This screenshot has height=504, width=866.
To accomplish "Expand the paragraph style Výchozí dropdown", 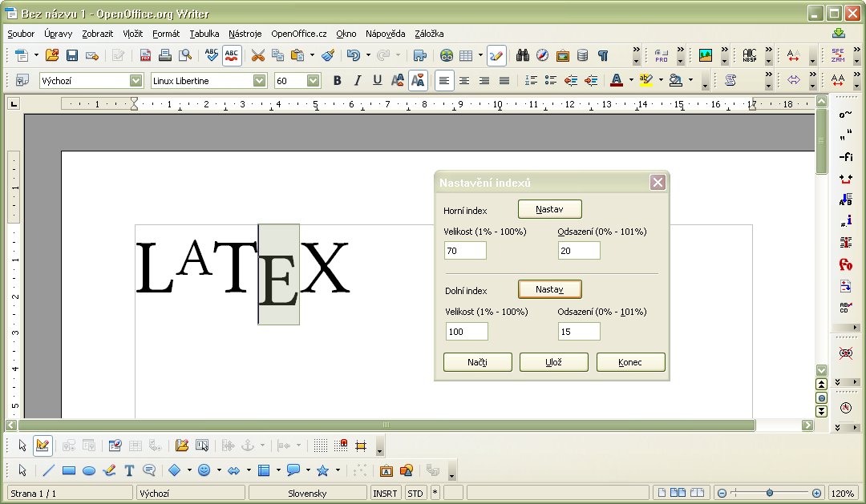I will coord(136,81).
